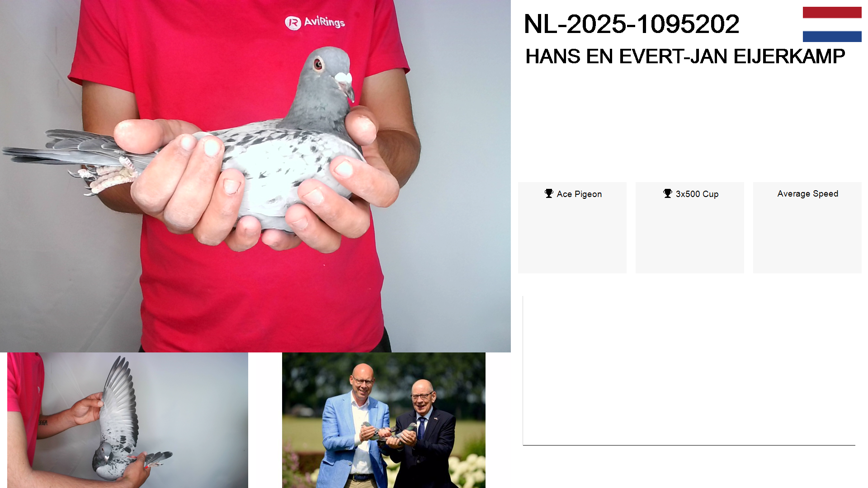Click the empty results chart area
This screenshot has height=488, width=868.
tap(689, 371)
